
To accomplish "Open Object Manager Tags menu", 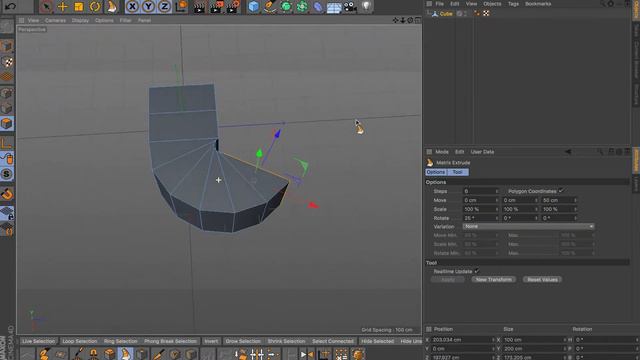I will (x=513, y=4).
